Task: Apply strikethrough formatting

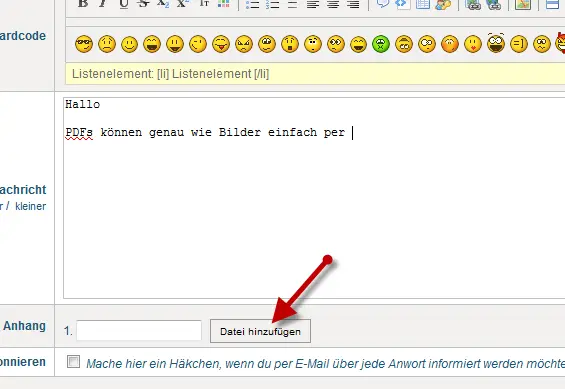Action: coord(143,4)
